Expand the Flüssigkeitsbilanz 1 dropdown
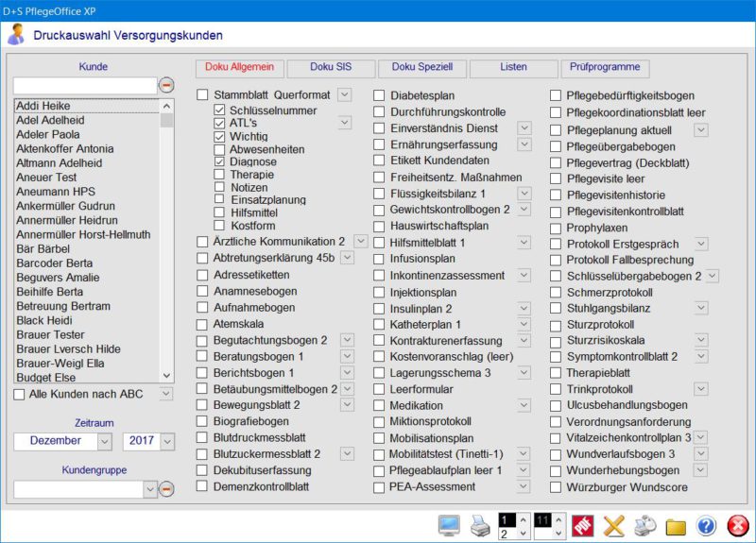This screenshot has width=756, height=543. point(524,194)
